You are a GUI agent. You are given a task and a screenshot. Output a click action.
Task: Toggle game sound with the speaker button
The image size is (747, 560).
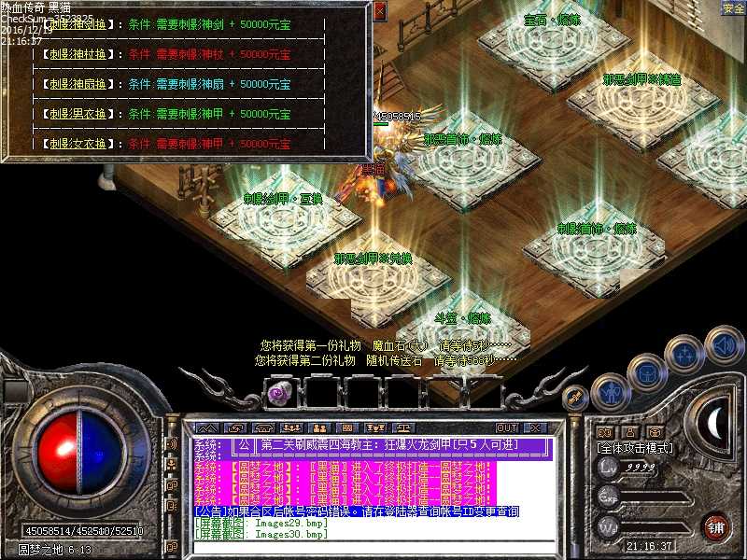(x=723, y=345)
